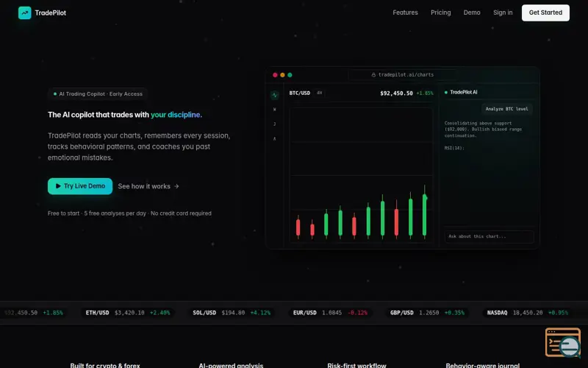The height and width of the screenshot is (368, 588).
Task: Open the Features nav link
Action: (x=405, y=13)
